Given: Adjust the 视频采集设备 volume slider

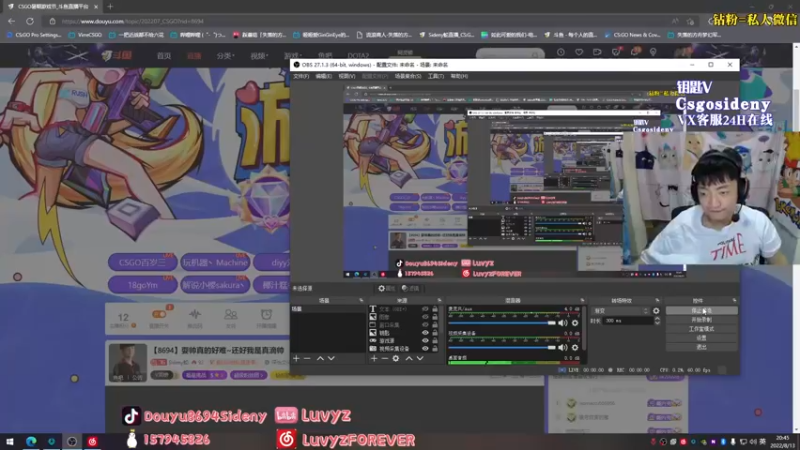Looking at the screenshot, I should pyautogui.click(x=503, y=347).
